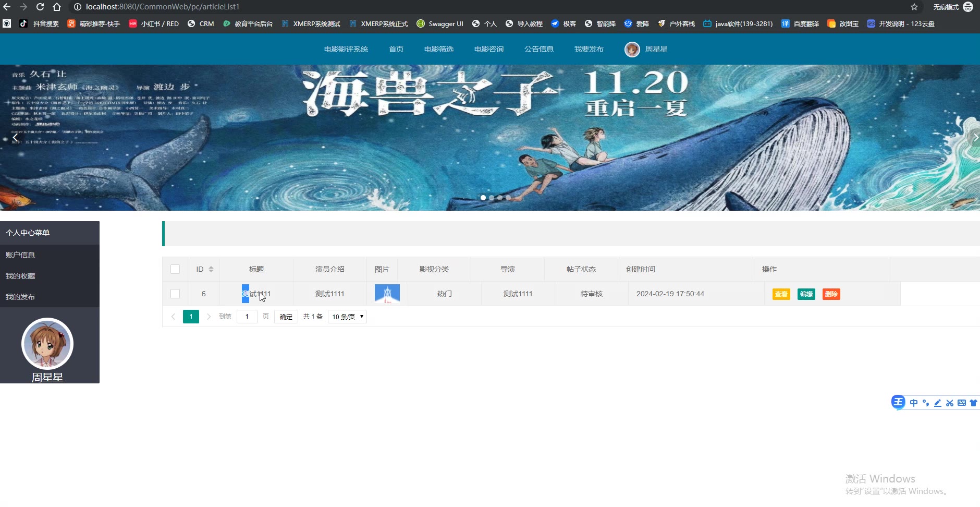Open 我的收藏 in sidebar

tap(50, 276)
